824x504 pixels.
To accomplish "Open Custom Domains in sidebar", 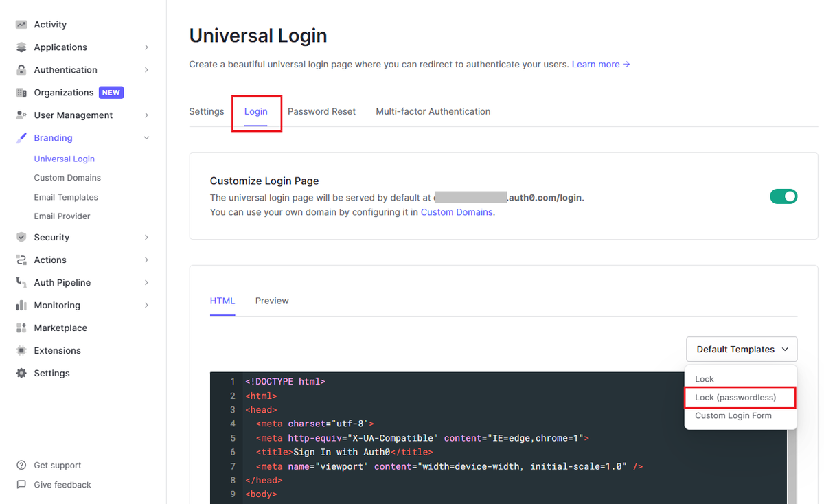I will click(x=67, y=178).
